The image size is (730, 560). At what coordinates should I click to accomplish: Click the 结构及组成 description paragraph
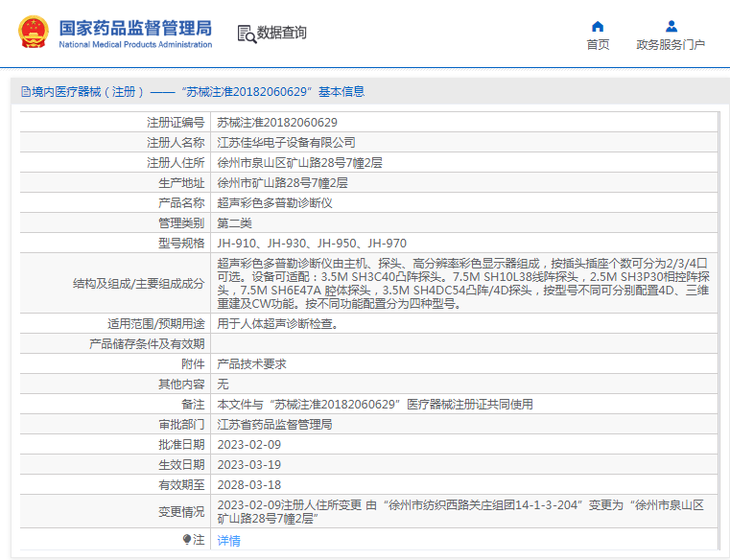click(463, 284)
